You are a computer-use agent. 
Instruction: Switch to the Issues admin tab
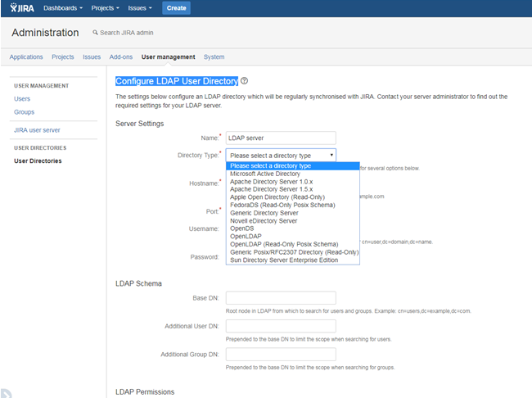[92, 57]
